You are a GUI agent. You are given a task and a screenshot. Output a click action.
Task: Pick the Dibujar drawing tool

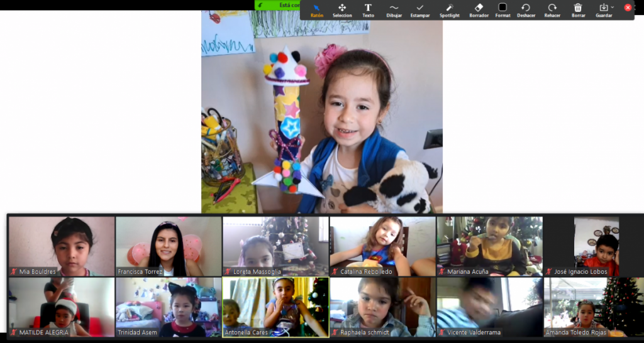click(x=394, y=9)
